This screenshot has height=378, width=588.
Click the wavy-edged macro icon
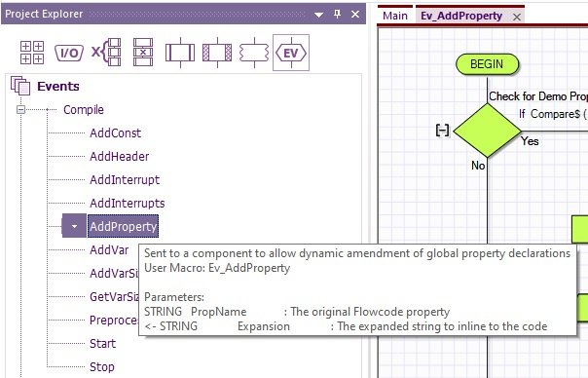pyautogui.click(x=254, y=53)
